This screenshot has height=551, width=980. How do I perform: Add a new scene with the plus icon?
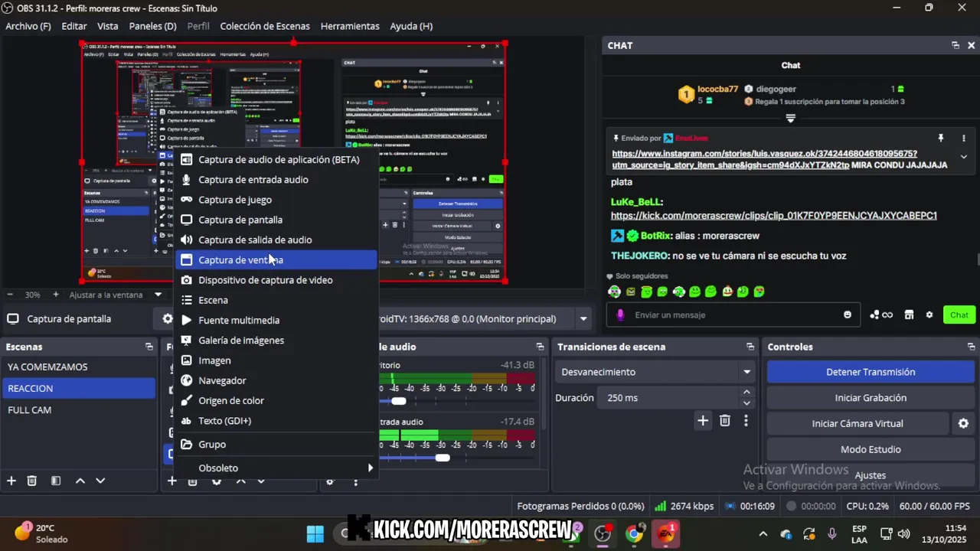click(x=11, y=481)
